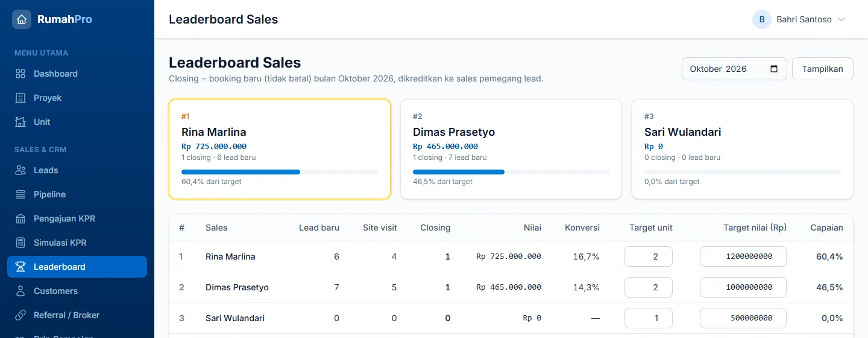Click Sari Wulandari in the table row

tap(235, 318)
